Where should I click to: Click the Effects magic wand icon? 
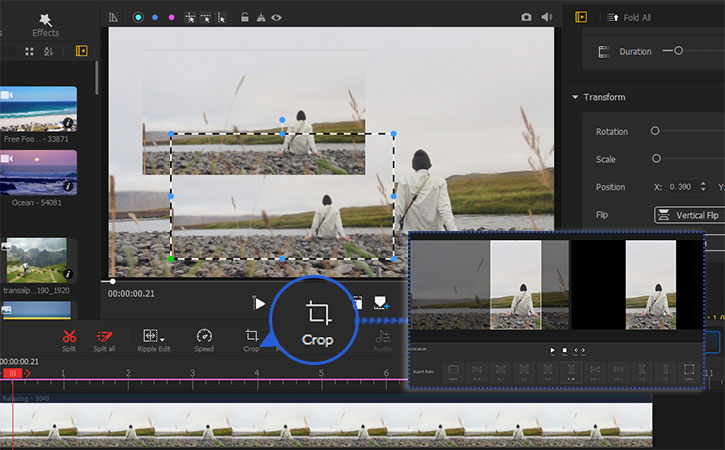point(46,17)
